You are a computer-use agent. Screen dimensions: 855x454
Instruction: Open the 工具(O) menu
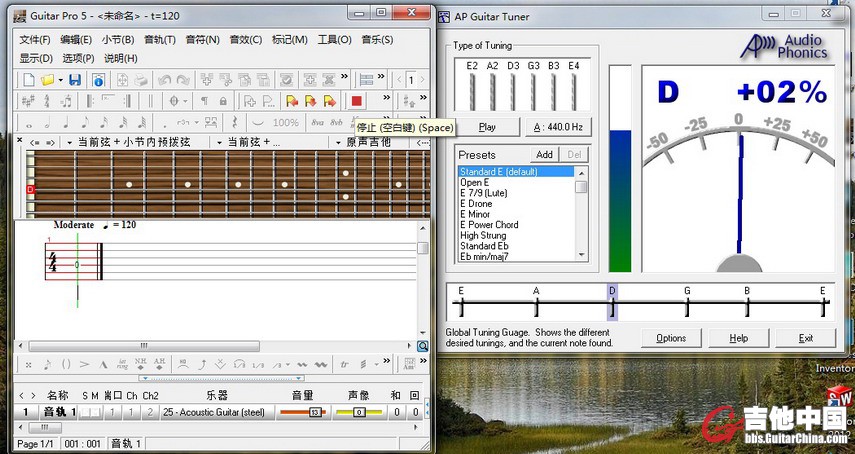334,40
